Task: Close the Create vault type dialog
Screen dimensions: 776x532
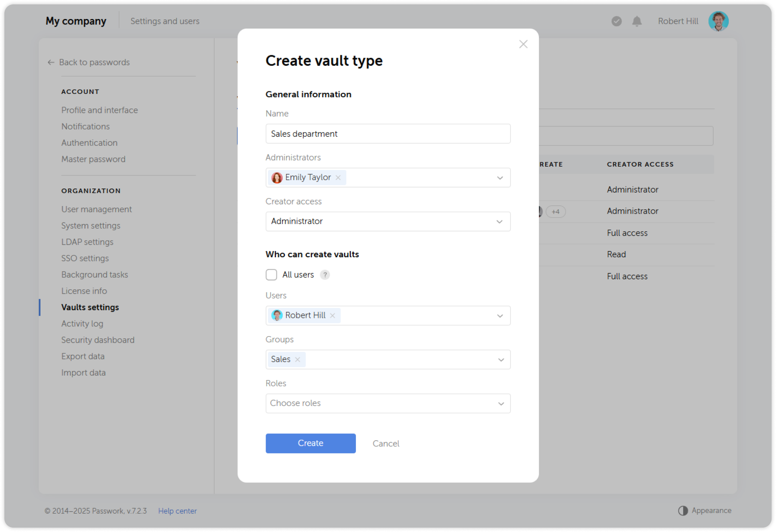Action: [x=523, y=44]
